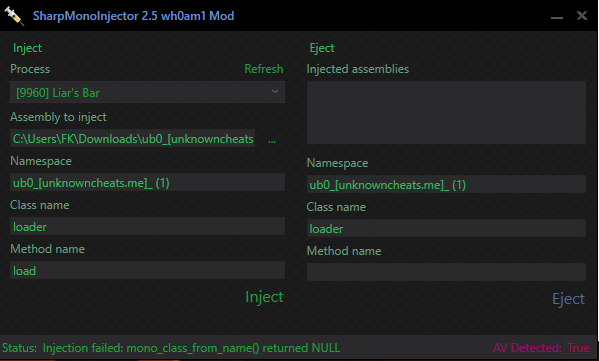599x361 pixels.
Task: Click the Refresh process list link
Action: 264,69
